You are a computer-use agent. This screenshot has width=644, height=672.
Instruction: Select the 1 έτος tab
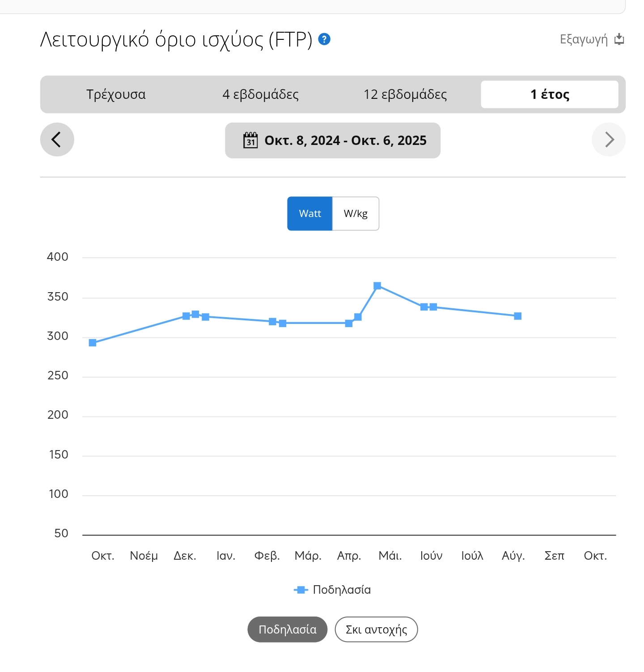click(550, 94)
